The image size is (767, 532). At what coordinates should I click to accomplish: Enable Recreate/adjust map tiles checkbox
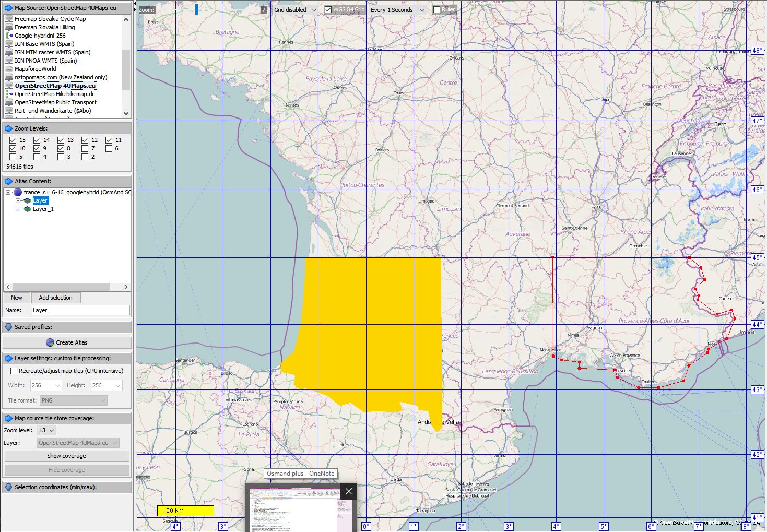[x=14, y=371]
